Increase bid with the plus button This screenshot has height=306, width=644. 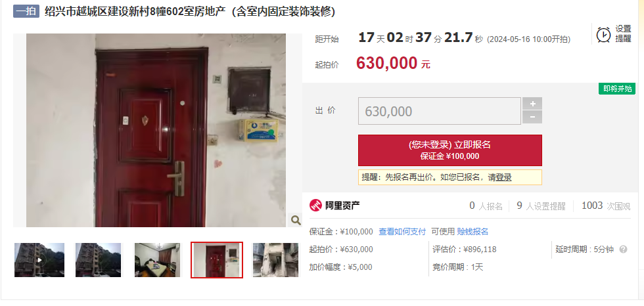click(x=532, y=103)
